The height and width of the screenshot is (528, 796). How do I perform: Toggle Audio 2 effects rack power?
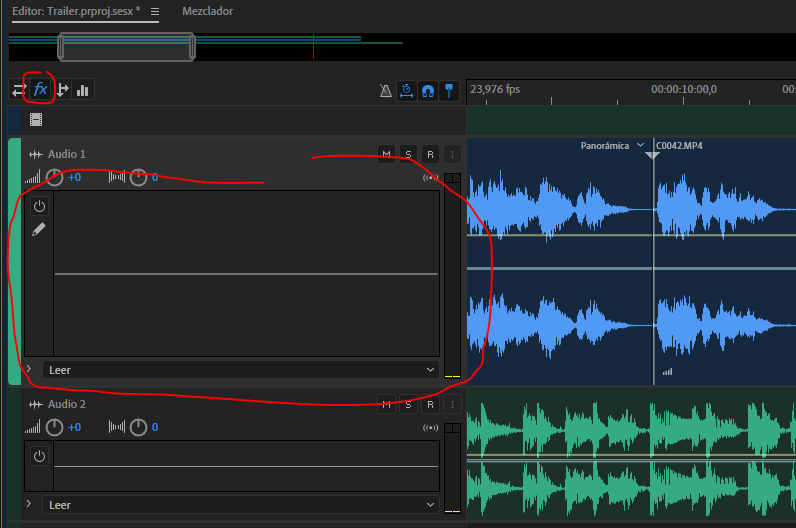pyautogui.click(x=39, y=456)
